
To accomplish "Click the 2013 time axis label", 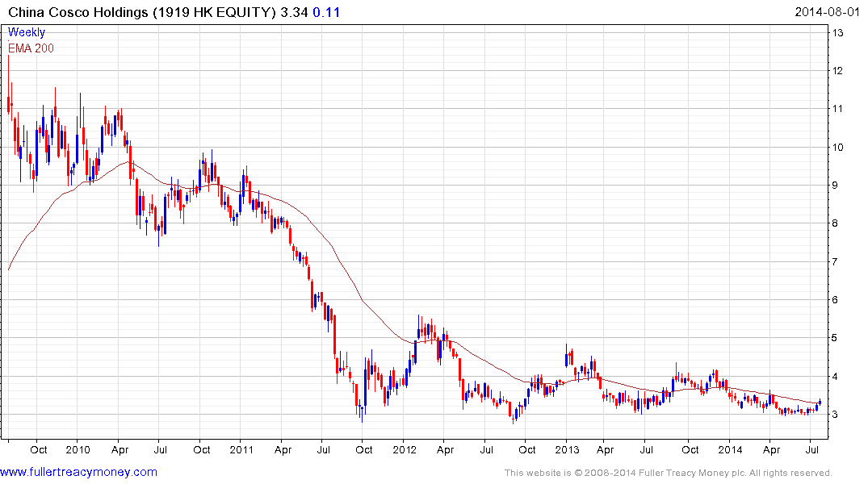I will click(x=567, y=449).
